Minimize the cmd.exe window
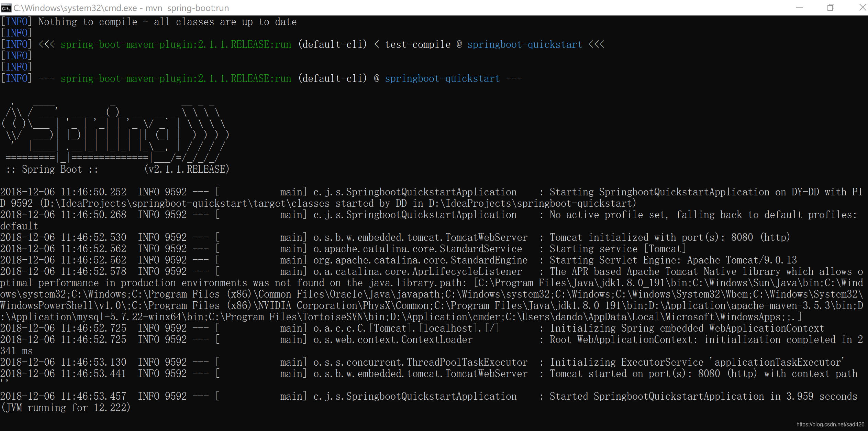The image size is (868, 431). pos(800,8)
